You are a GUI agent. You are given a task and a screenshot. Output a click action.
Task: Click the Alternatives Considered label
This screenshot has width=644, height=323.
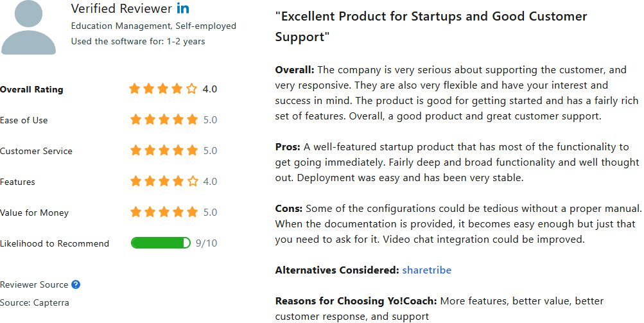click(x=337, y=270)
